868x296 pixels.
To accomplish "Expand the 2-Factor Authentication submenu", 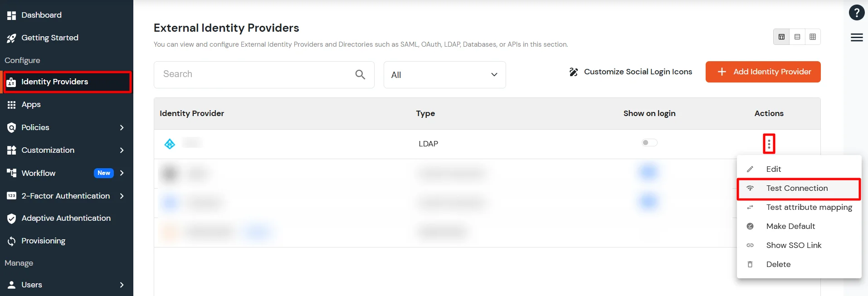I will (x=65, y=196).
